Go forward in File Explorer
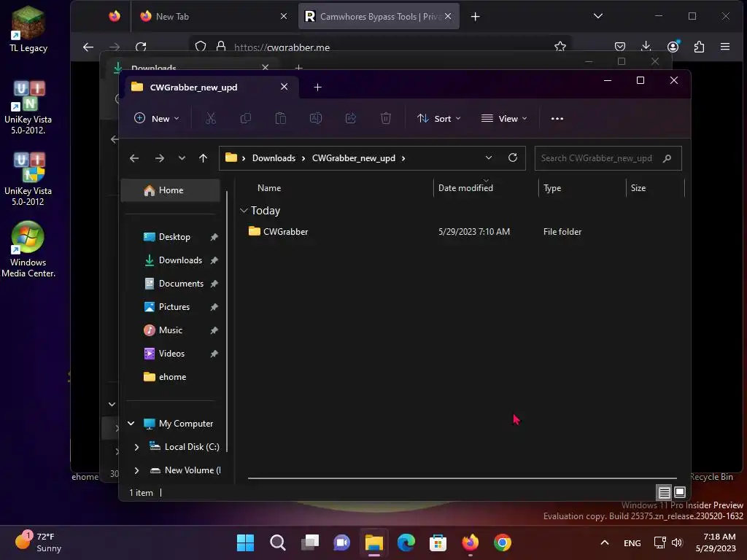 pos(160,158)
